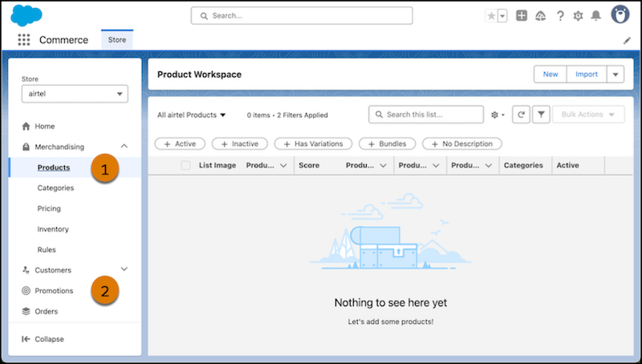Open the All airtel Products list view dropdown
Viewport: 642px width, 364px height.
pos(192,115)
